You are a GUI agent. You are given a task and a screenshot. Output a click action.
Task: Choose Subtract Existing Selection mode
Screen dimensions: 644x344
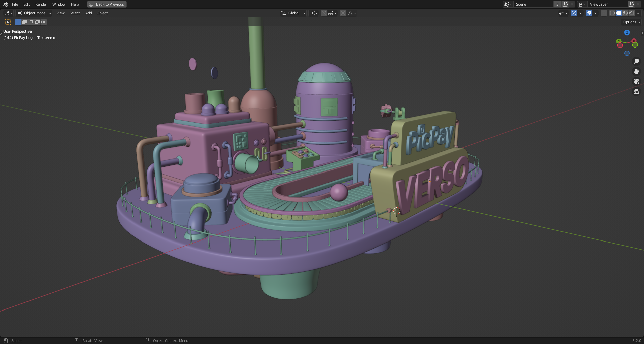(31, 22)
